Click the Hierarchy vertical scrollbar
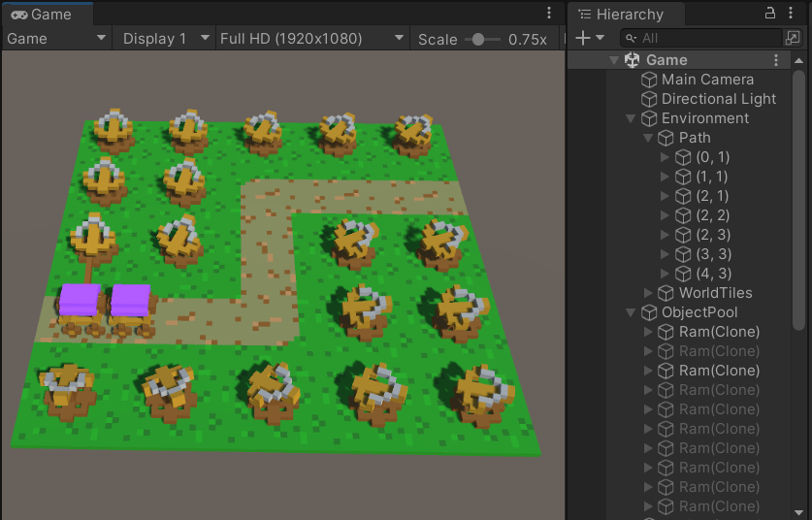The height and width of the screenshot is (520, 812). tap(799, 200)
